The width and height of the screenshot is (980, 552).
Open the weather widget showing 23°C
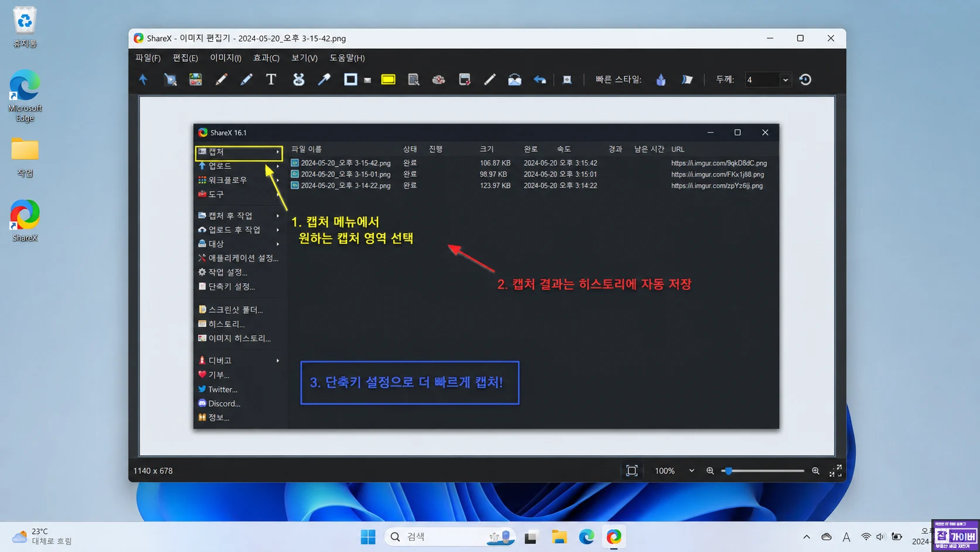pyautogui.click(x=42, y=536)
